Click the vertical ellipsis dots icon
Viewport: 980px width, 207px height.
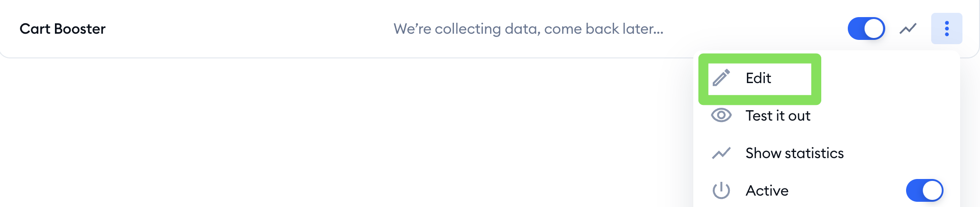946,28
